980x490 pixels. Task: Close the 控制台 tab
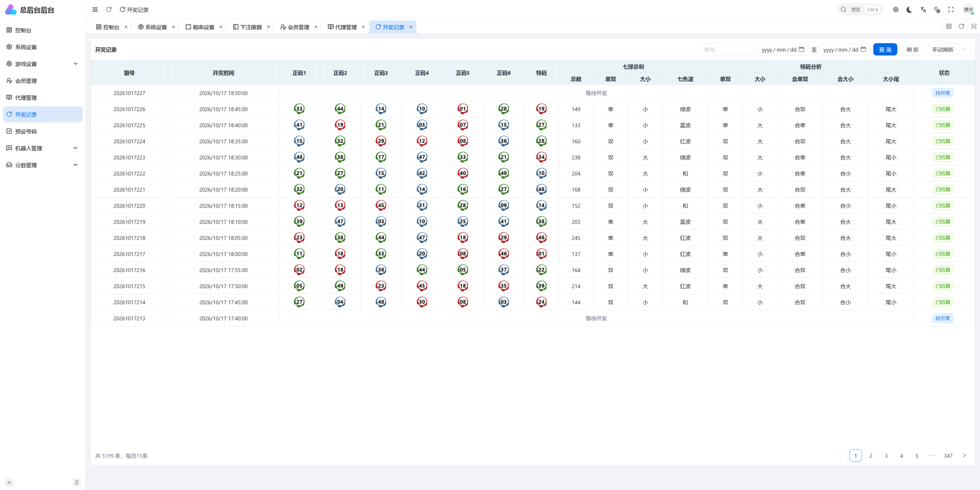[126, 27]
